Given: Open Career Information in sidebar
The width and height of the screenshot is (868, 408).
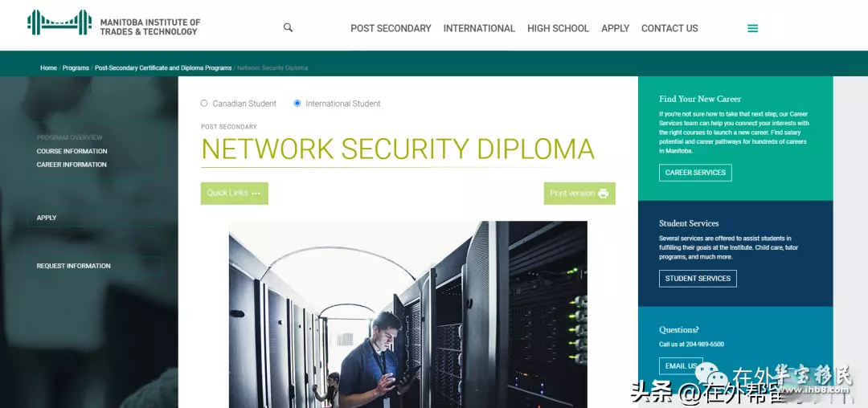Looking at the screenshot, I should pos(72,165).
